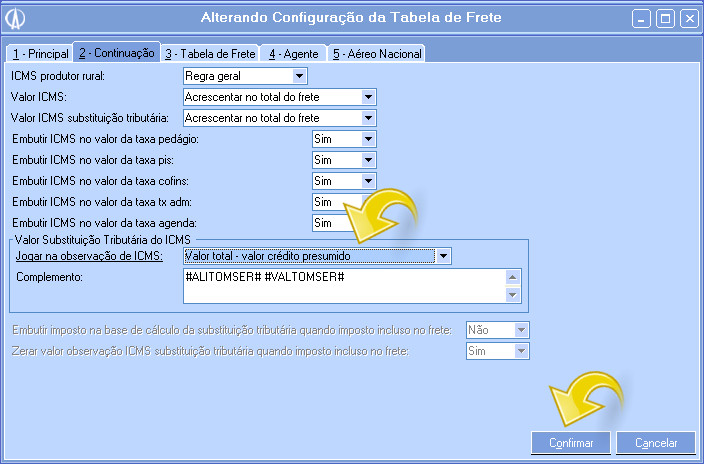Click Complemento scrollbar up arrow
Viewport: 704px width, 464px height.
[513, 277]
